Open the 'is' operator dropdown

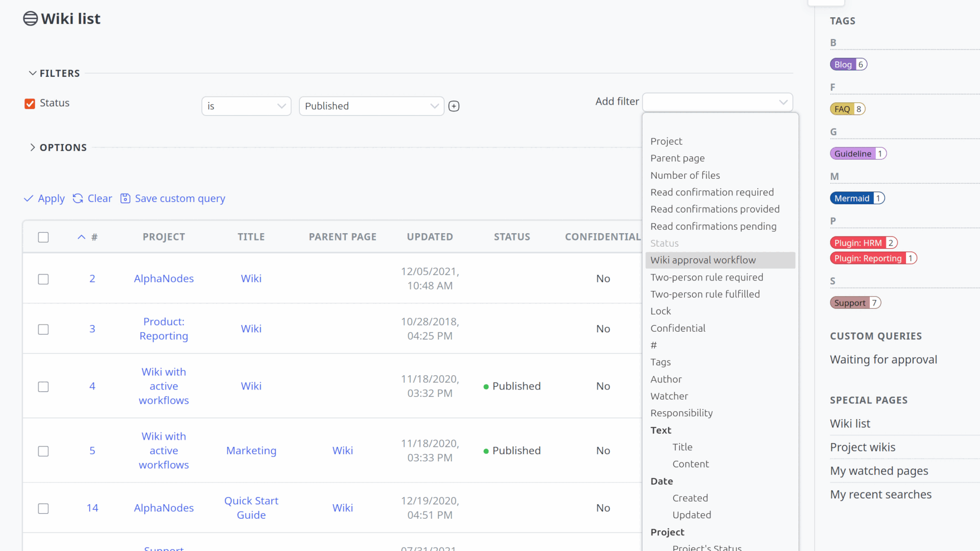[x=246, y=106]
